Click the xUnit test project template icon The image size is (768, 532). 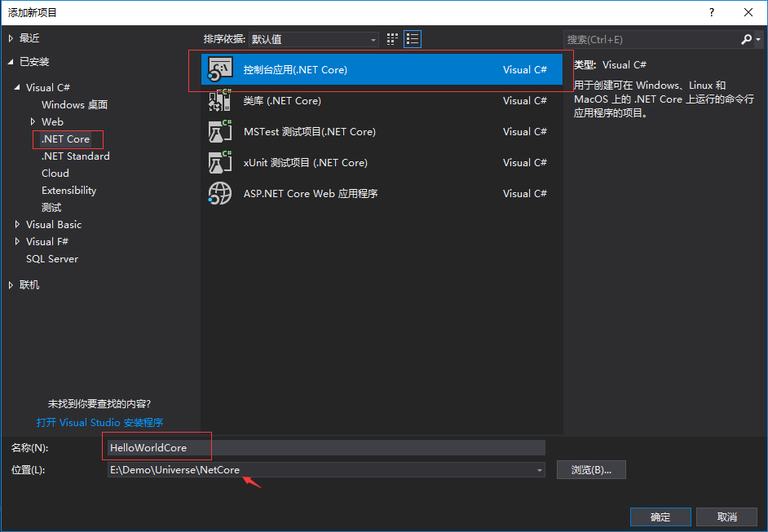pyautogui.click(x=220, y=162)
